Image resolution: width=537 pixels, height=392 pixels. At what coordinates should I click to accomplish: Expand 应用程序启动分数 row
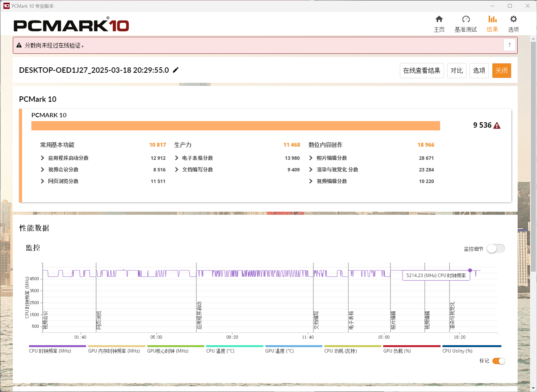pyautogui.click(x=43, y=158)
